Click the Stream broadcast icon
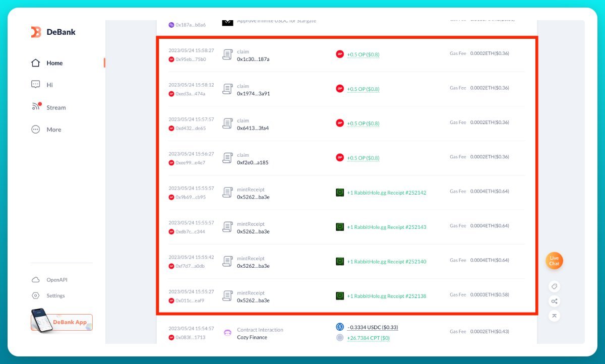The height and width of the screenshot is (364, 605). (36, 107)
